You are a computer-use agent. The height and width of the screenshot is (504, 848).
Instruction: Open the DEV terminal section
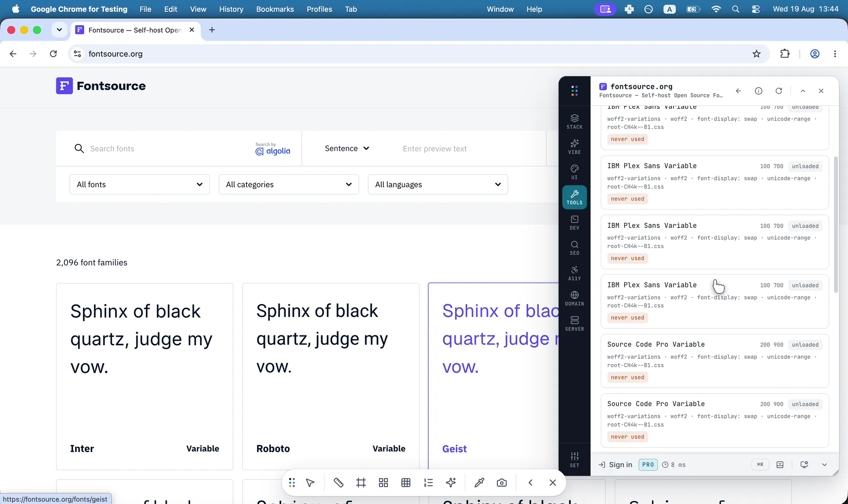tap(574, 222)
